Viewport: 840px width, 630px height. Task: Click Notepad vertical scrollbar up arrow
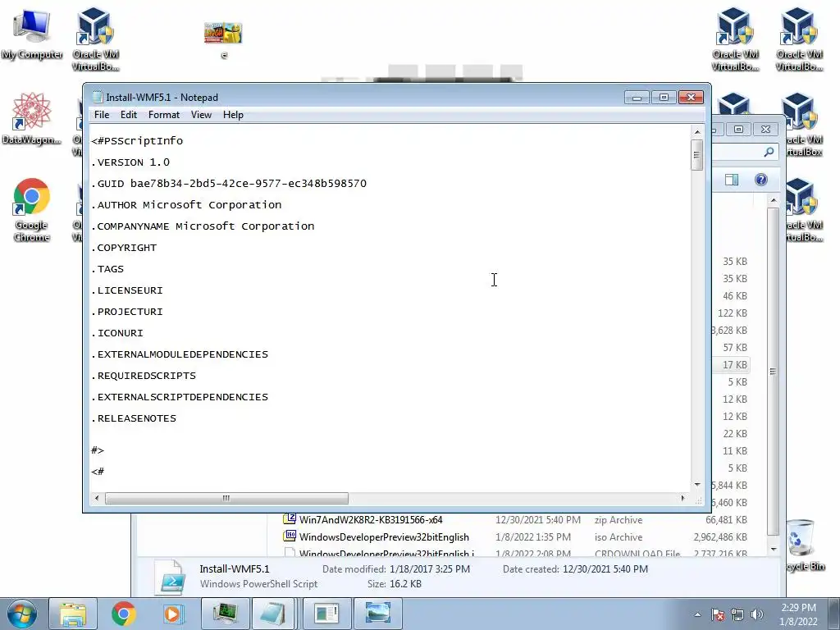point(697,132)
